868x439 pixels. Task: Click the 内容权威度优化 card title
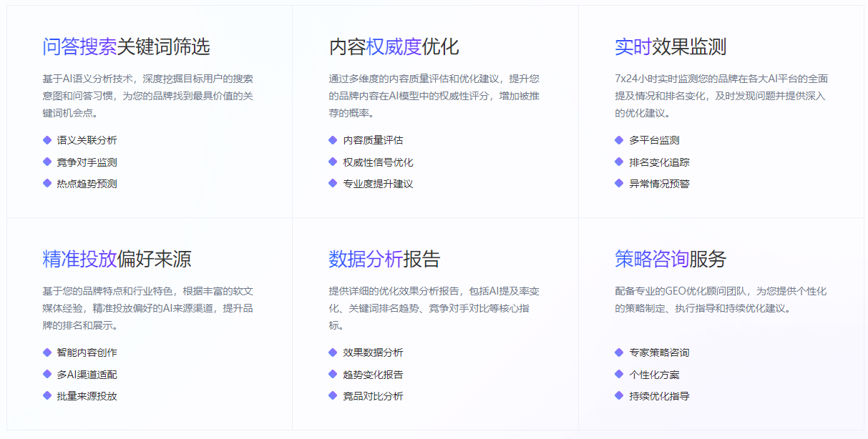coord(394,47)
